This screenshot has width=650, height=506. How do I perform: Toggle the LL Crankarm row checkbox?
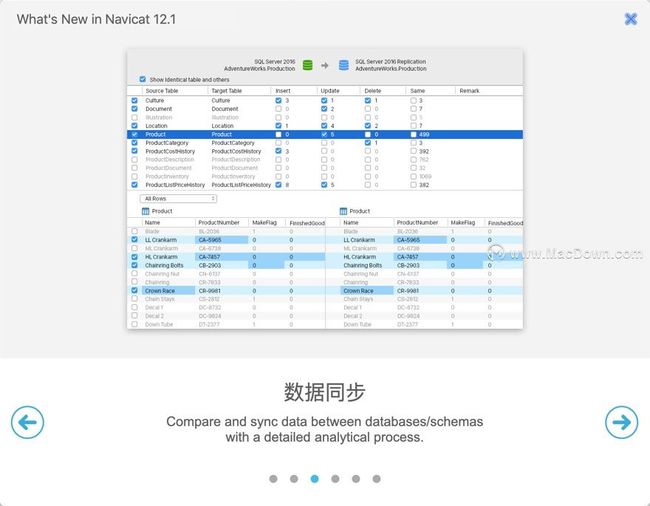(134, 240)
